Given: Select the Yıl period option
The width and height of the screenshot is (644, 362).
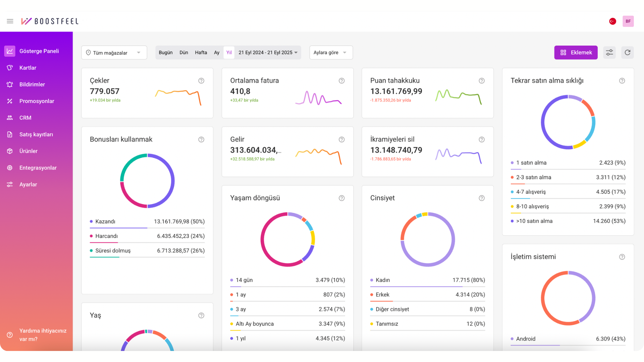Looking at the screenshot, I should pyautogui.click(x=229, y=53).
